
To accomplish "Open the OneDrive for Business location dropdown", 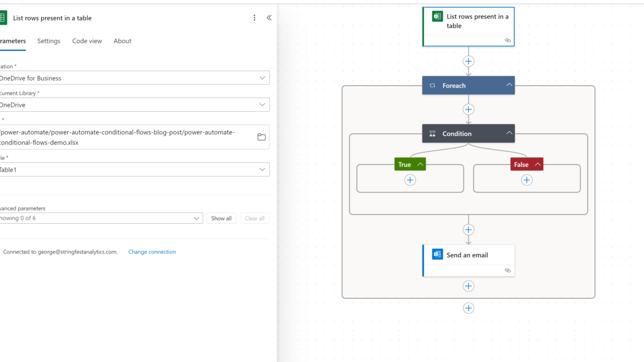I will click(x=262, y=78).
